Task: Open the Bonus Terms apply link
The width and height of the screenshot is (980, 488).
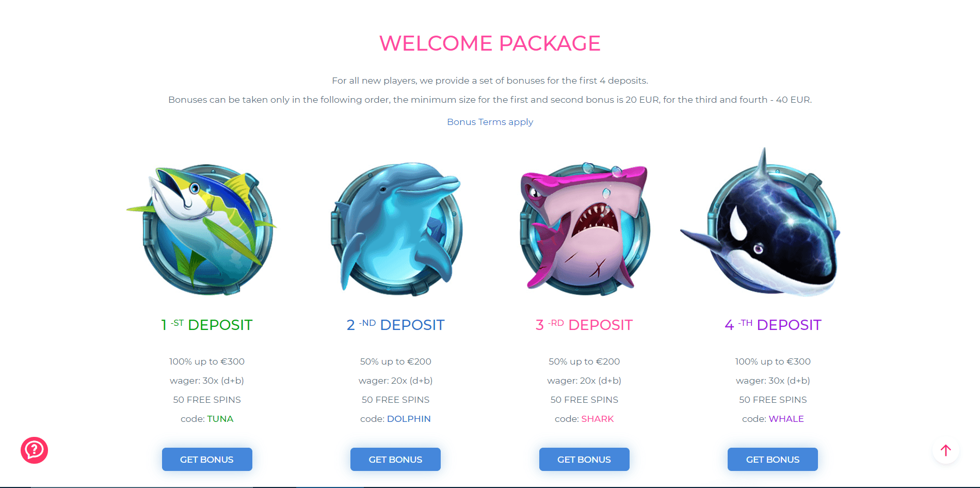Action: point(490,122)
